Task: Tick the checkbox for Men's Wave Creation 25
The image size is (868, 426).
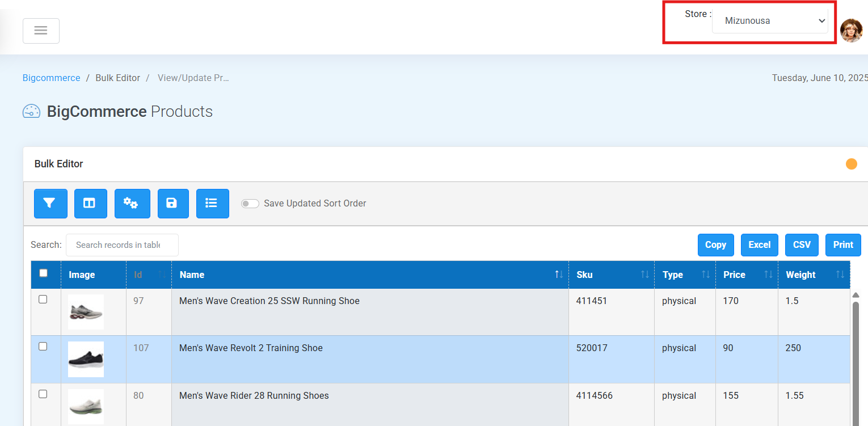Action: (43, 300)
